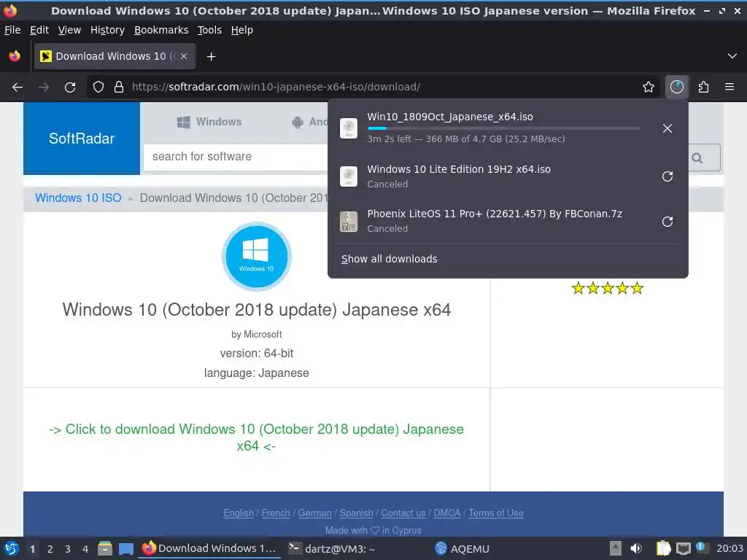Viewport: 747px width, 560px height.
Task: Open the View menu
Action: (x=69, y=30)
